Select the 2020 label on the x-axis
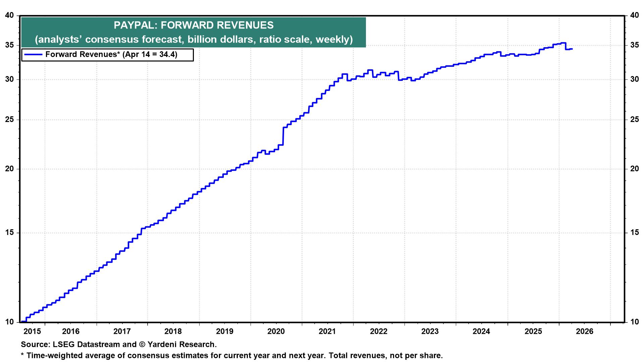644x362 pixels. 276,331
